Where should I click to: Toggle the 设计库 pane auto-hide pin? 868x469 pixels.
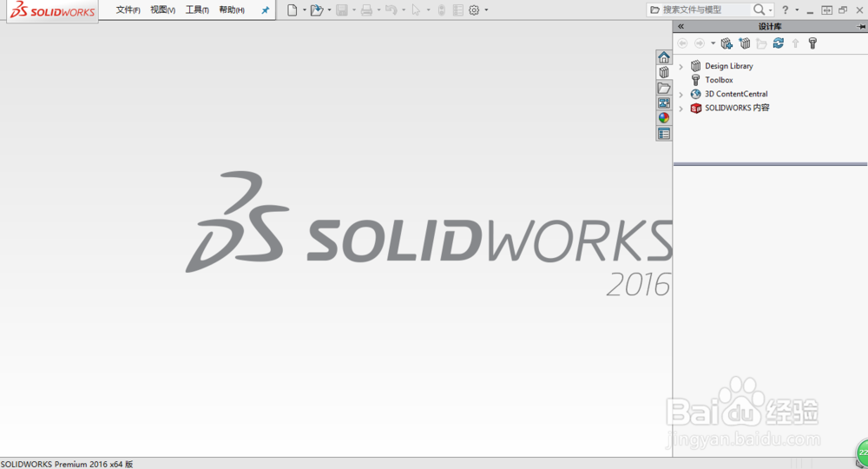click(x=861, y=27)
